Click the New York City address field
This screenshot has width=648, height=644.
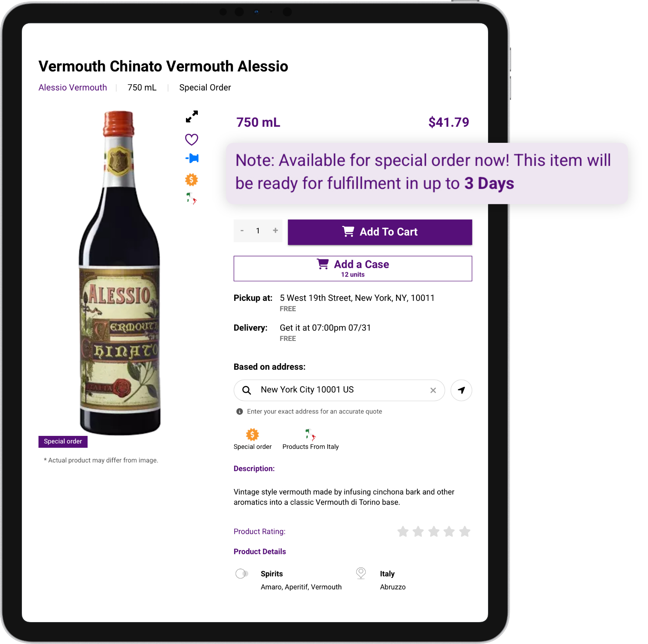339,390
